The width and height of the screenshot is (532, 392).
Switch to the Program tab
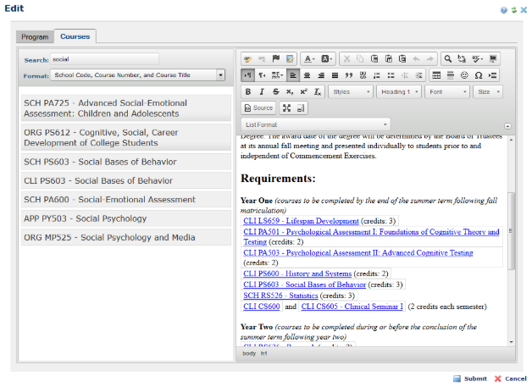point(35,36)
